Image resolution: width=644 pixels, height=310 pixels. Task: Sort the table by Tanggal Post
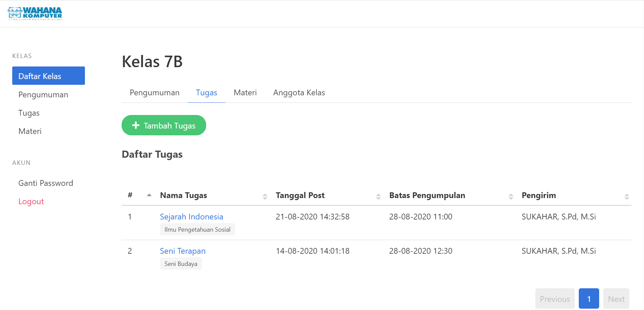[378, 196]
